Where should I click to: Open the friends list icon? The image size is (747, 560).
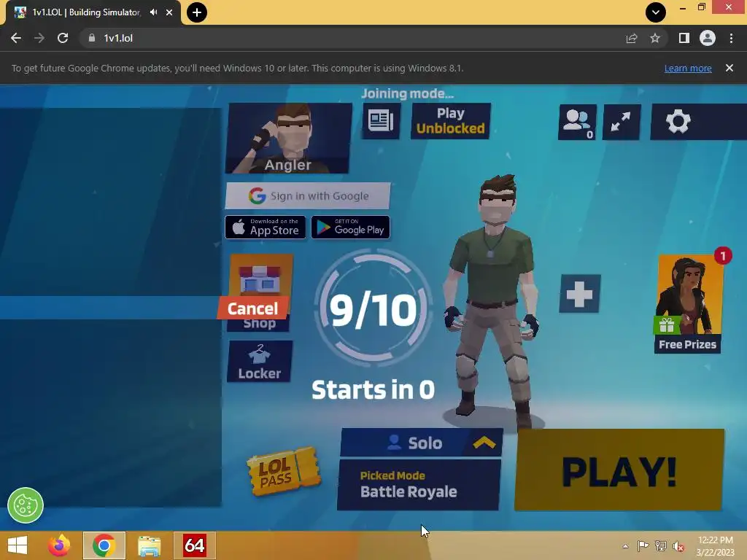click(578, 122)
